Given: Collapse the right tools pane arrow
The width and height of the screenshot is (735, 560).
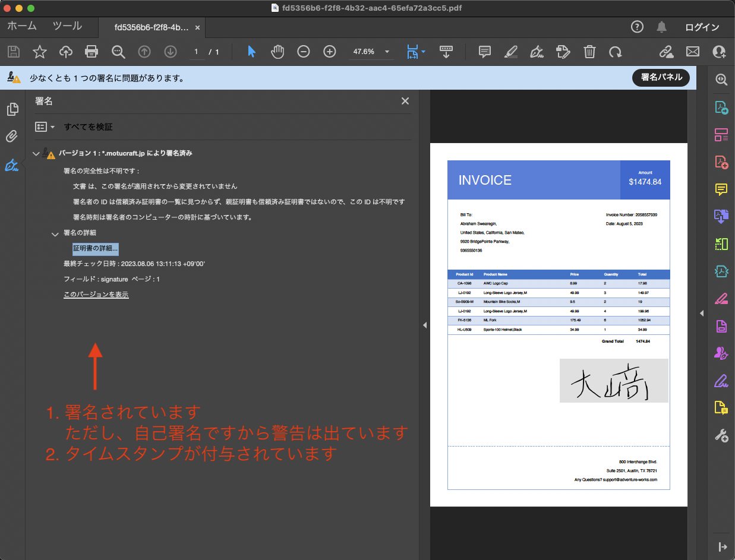Looking at the screenshot, I should coord(702,313).
